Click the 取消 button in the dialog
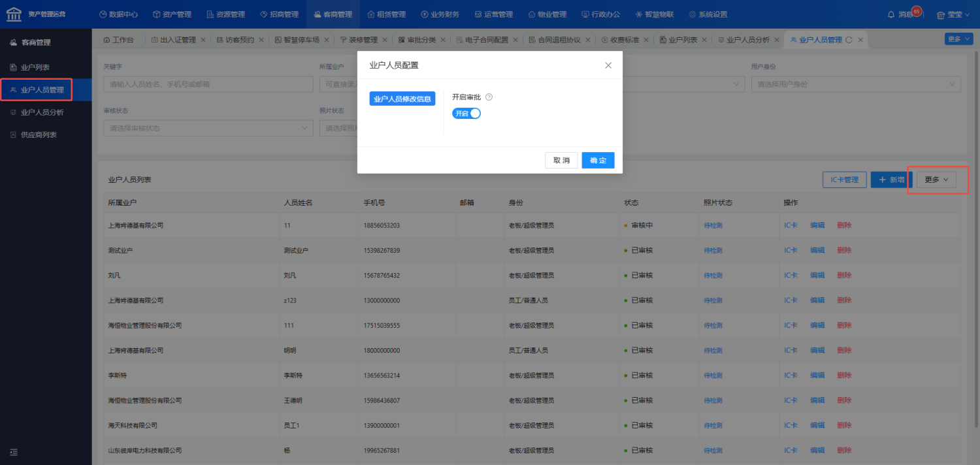Screen dimensions: 980x465 [561, 161]
